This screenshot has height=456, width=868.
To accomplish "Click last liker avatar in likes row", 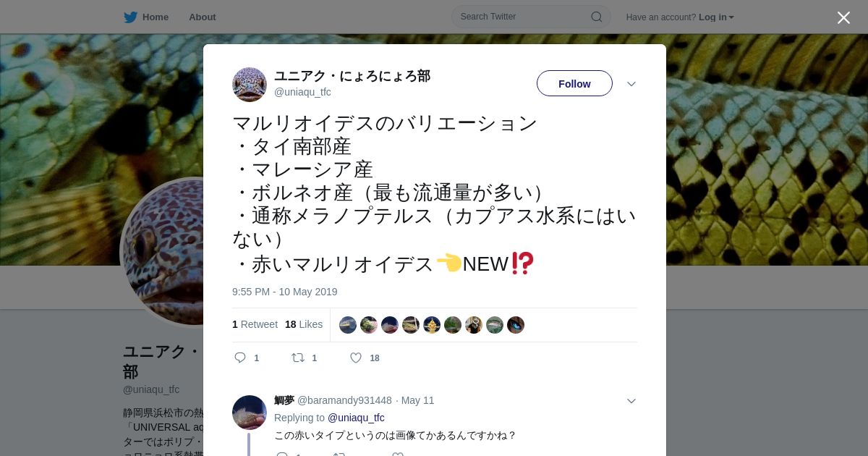I will [x=516, y=325].
